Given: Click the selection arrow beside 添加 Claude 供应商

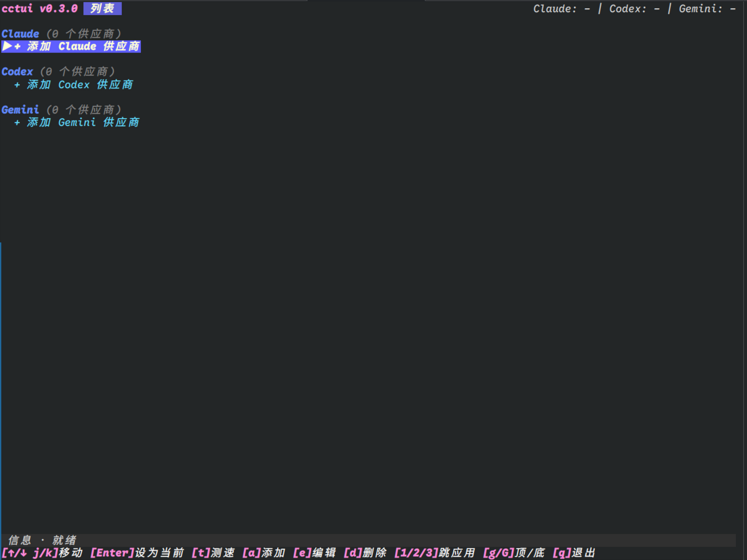Looking at the screenshot, I should pos(7,46).
